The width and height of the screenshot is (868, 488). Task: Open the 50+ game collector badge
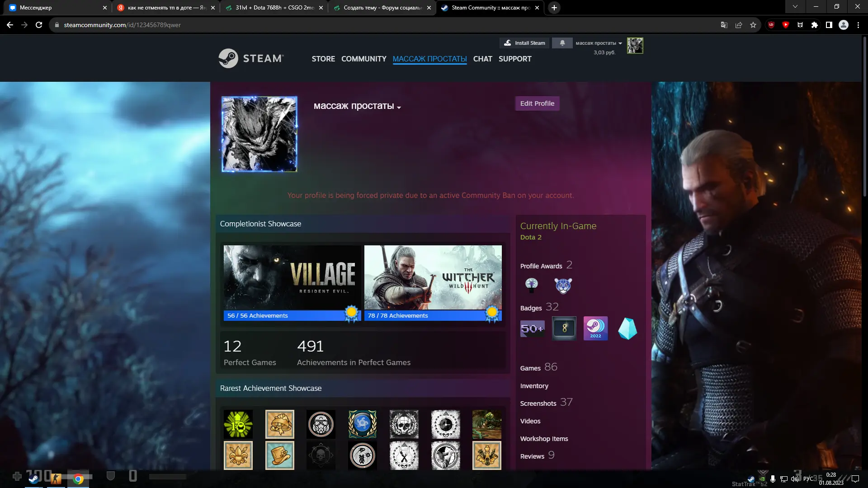532,328
